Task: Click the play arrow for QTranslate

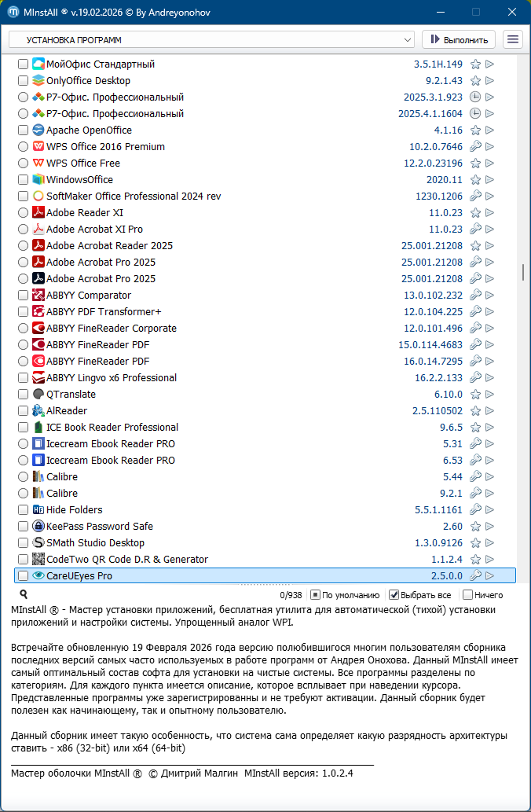Action: [x=489, y=395]
